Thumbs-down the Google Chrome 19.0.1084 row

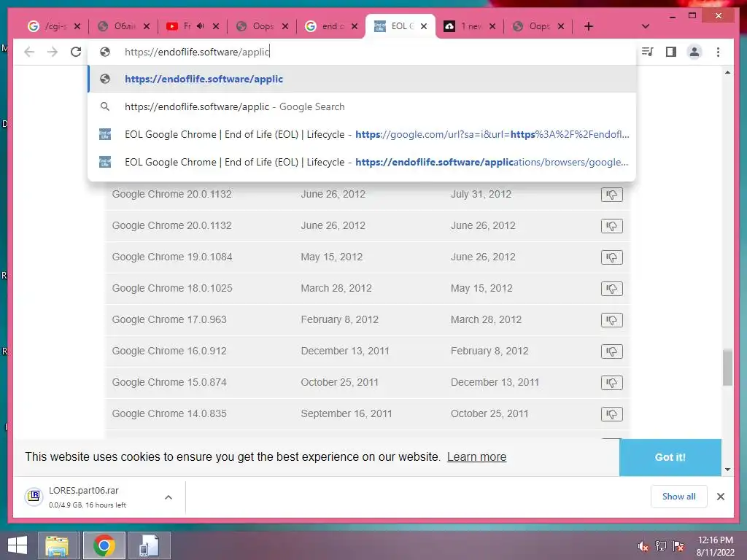(x=612, y=257)
